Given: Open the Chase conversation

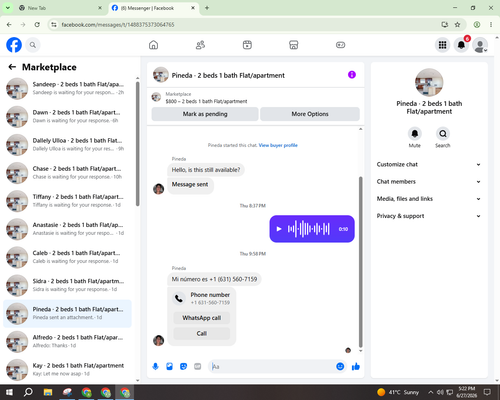Looking at the screenshot, I should point(67,173).
